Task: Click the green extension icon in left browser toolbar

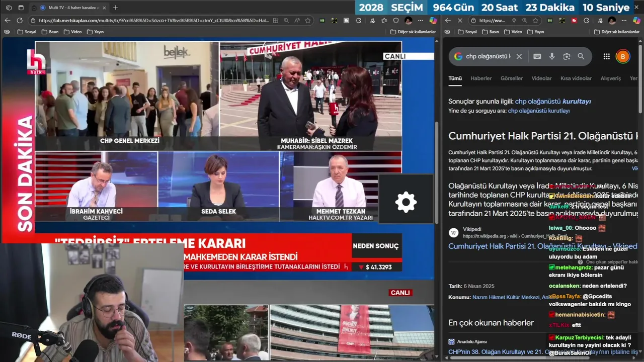Action: pyautogui.click(x=322, y=21)
